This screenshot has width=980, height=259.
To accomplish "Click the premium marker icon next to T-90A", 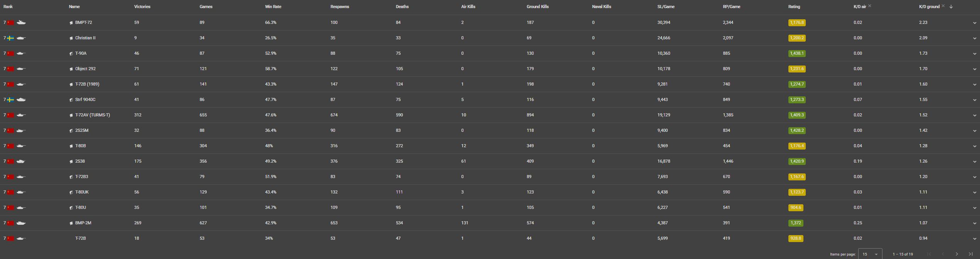I will coord(71,54).
